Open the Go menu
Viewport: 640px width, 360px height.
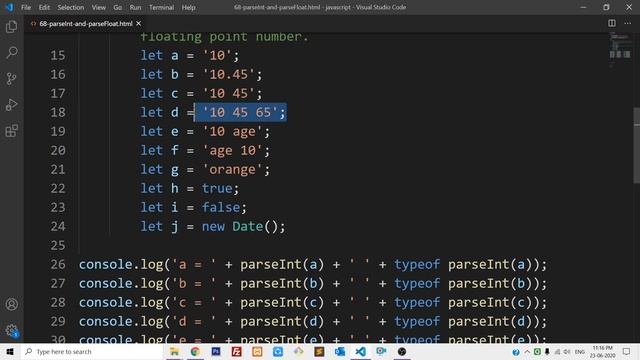coord(118,7)
